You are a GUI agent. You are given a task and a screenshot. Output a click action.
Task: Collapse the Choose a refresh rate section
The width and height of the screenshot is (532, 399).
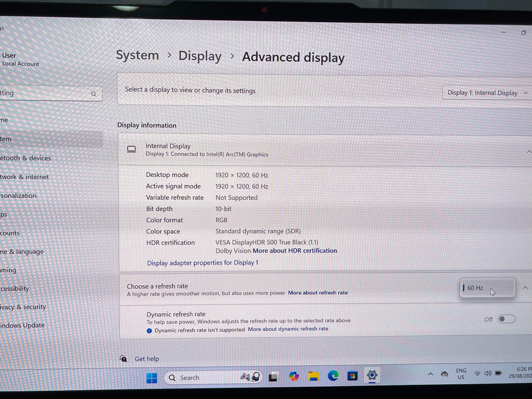coord(525,288)
